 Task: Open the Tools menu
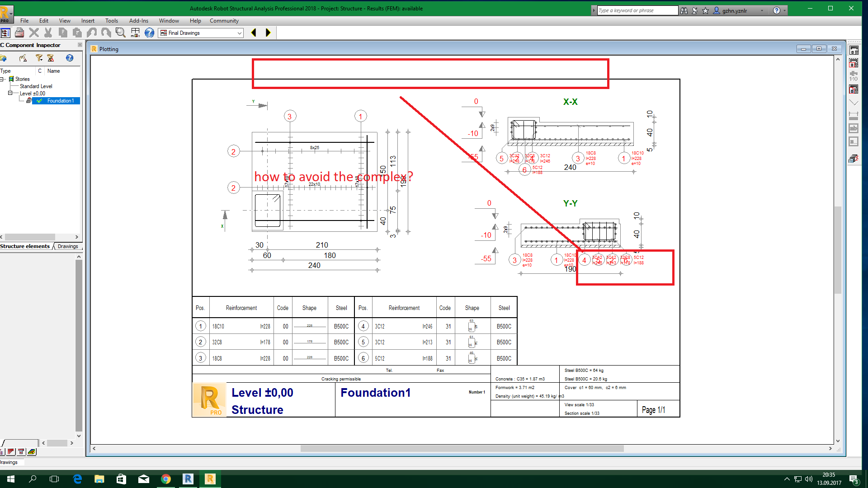[112, 21]
